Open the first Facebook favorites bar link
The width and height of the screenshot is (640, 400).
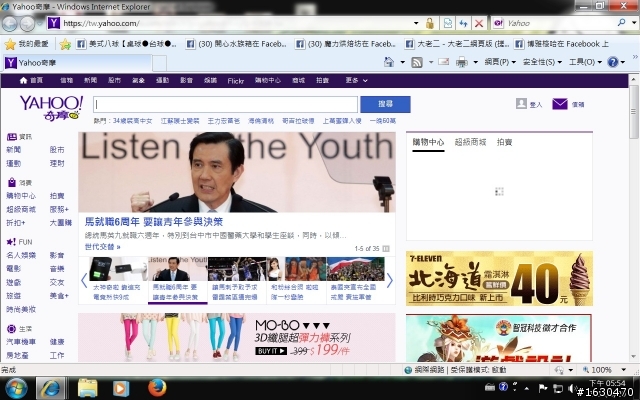126,44
